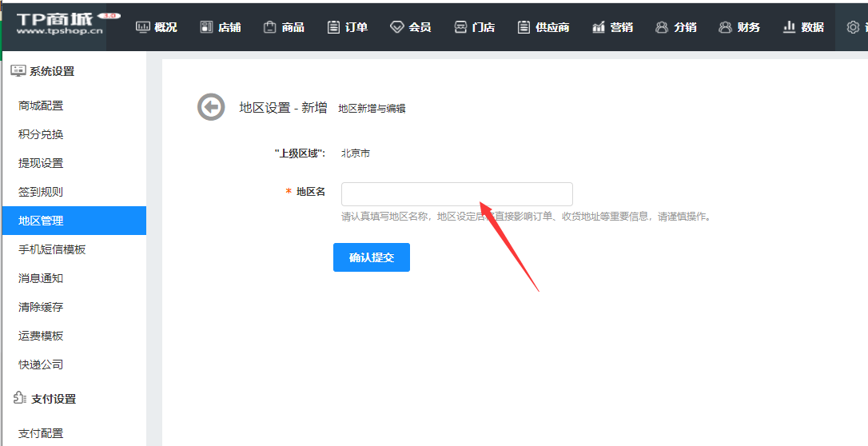Select the 会员 members menu
Image resolution: width=868 pixels, height=446 pixels.
point(411,27)
